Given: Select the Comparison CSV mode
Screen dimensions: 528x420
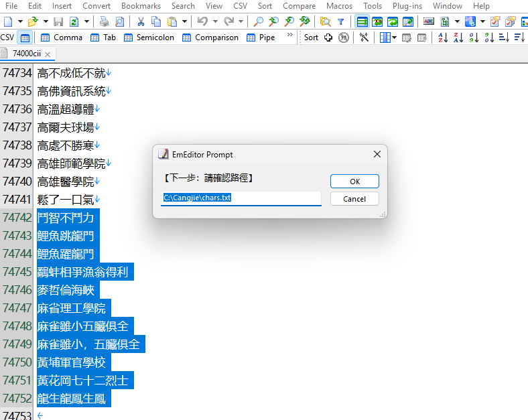Looking at the screenshot, I should 210,38.
